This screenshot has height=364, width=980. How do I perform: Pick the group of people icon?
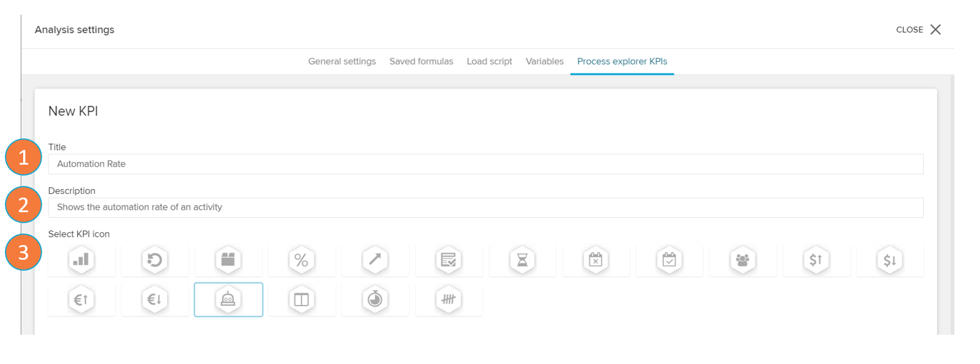click(x=743, y=260)
